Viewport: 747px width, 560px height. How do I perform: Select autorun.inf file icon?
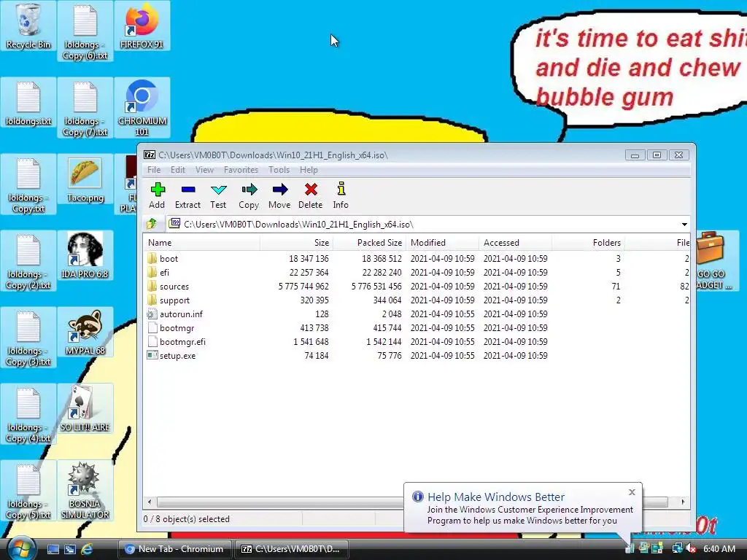(152, 314)
